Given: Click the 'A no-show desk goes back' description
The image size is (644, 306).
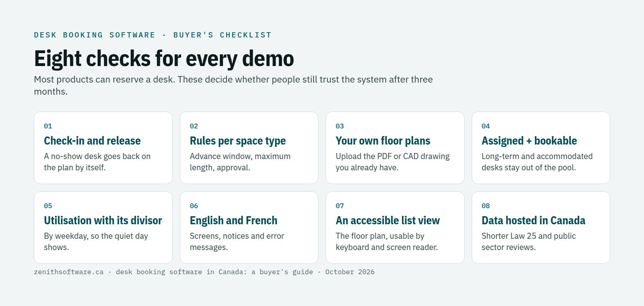Looking at the screenshot, I should point(97,162).
